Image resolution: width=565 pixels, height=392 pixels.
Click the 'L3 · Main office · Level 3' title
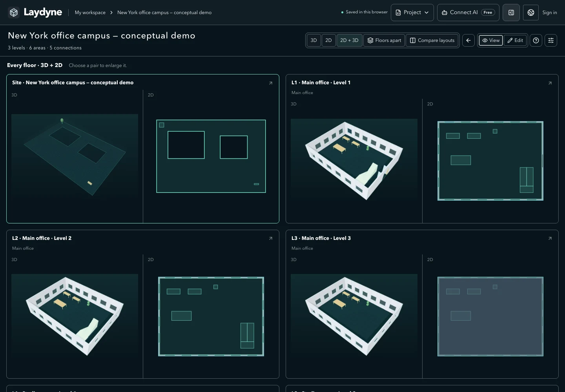(x=321, y=238)
